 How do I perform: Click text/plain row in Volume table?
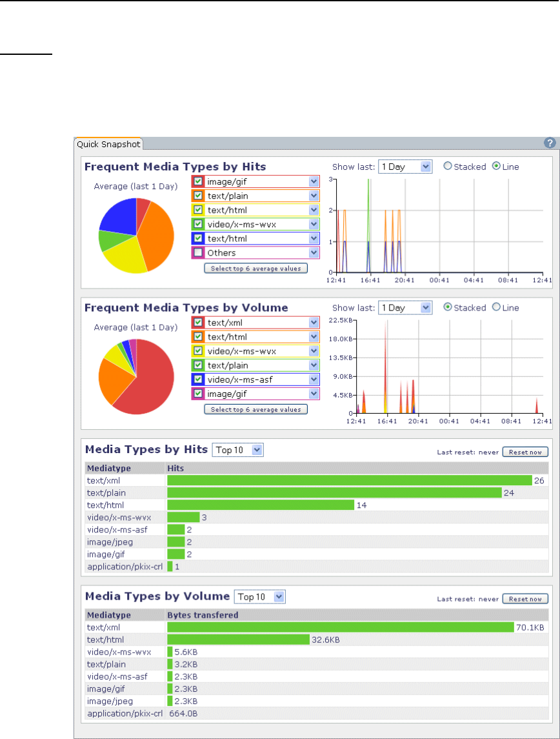coord(317,664)
